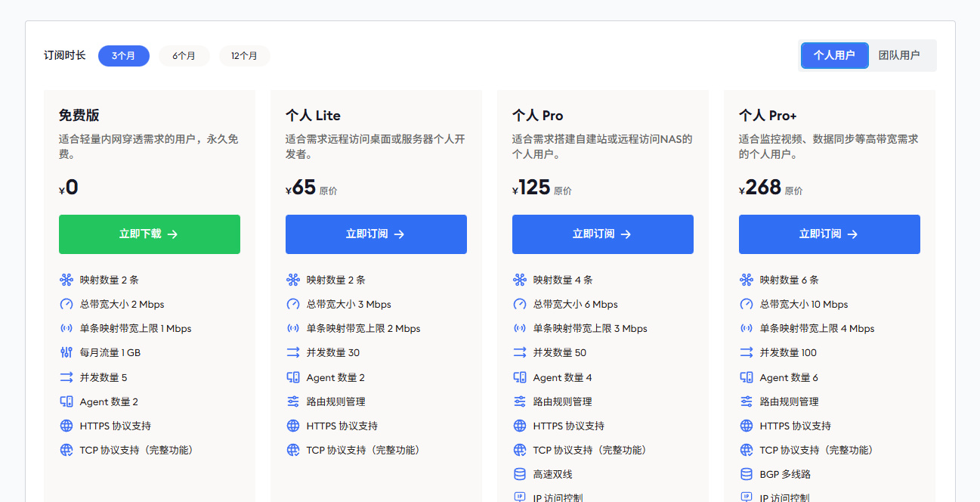Click 立即订阅 for the 个人 Pro plan

coord(603,234)
